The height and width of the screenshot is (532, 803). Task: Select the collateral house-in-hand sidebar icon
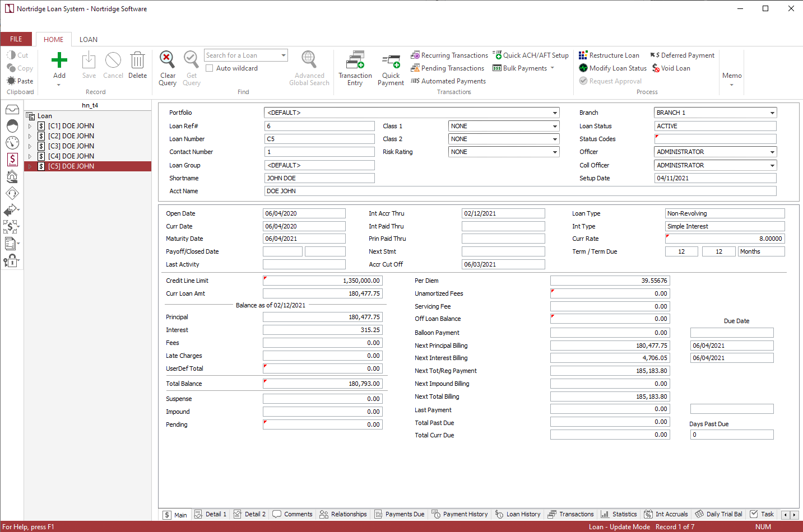click(12, 176)
